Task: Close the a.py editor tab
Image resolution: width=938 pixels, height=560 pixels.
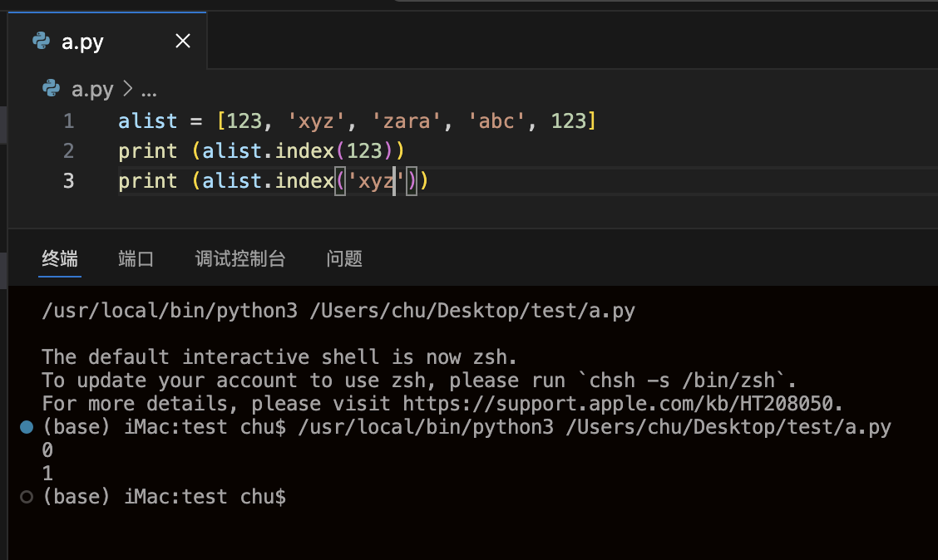Action: click(183, 42)
